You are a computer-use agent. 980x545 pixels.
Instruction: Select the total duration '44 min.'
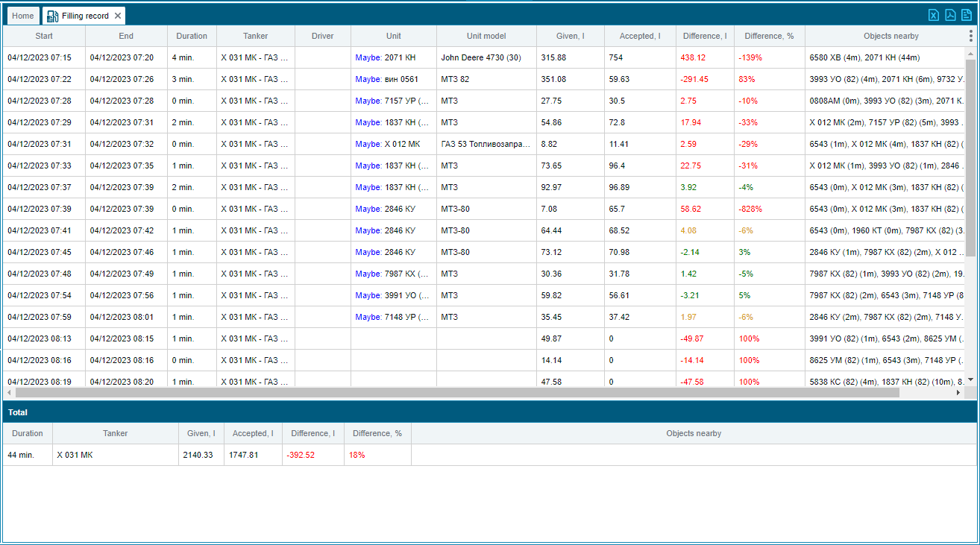coord(21,455)
